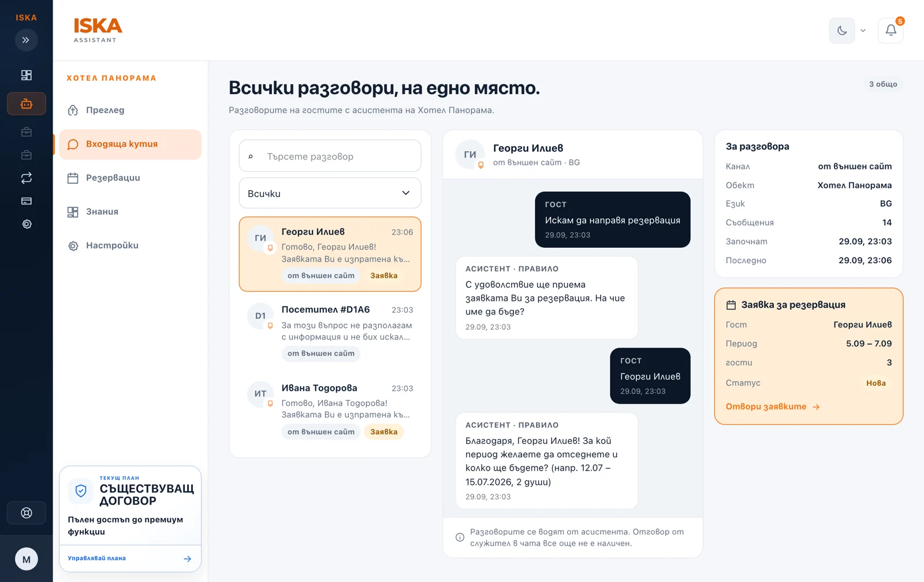This screenshot has height=582, width=924.
Task: Open the repeat arrows icon in the dark rail
Action: 26,178
